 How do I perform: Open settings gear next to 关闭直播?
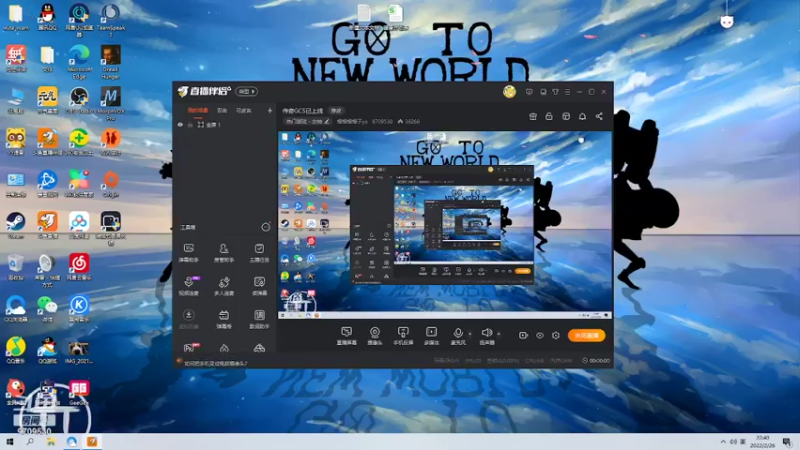click(556, 335)
